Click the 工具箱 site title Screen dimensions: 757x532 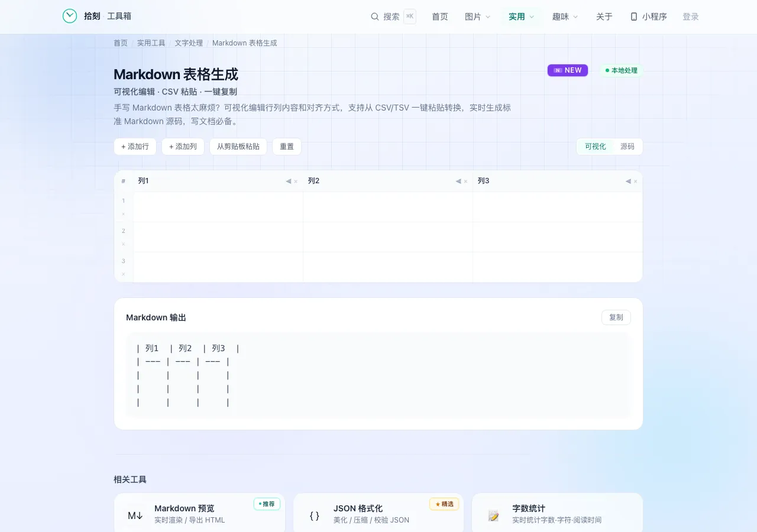pos(119,16)
